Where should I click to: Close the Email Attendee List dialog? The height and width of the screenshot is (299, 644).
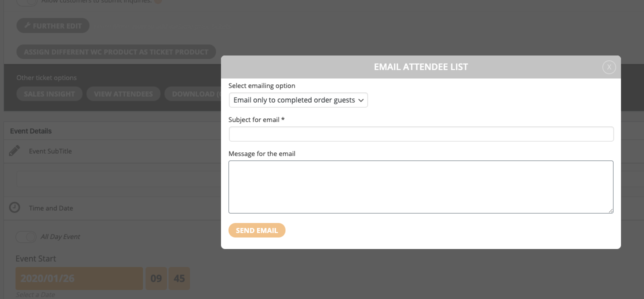[608, 67]
